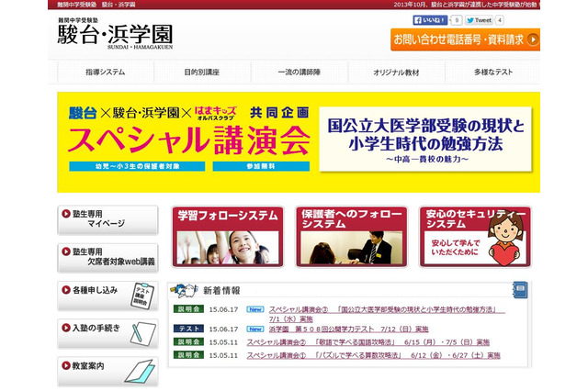Image resolution: width=588 pixels, height=391 pixels.
Task: Click the blue notebook icon in 新着情報 header
Action: [520, 290]
